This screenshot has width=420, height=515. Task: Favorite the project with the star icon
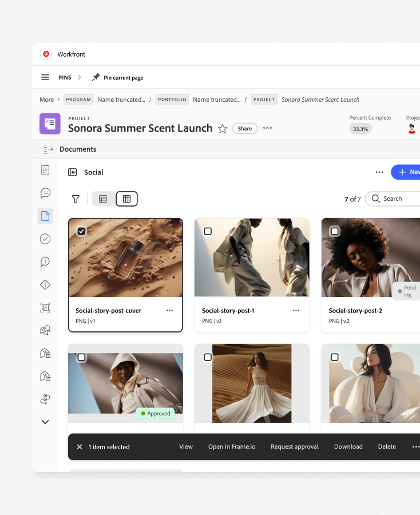pyautogui.click(x=223, y=128)
